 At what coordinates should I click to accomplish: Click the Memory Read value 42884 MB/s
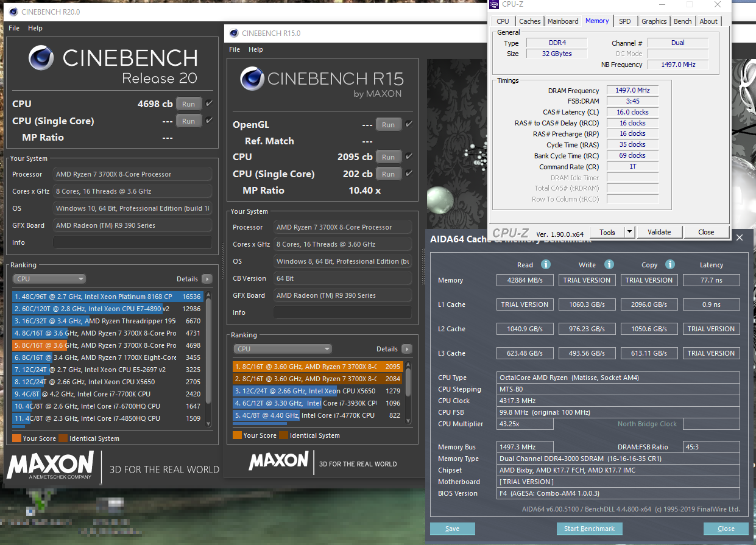pos(525,280)
